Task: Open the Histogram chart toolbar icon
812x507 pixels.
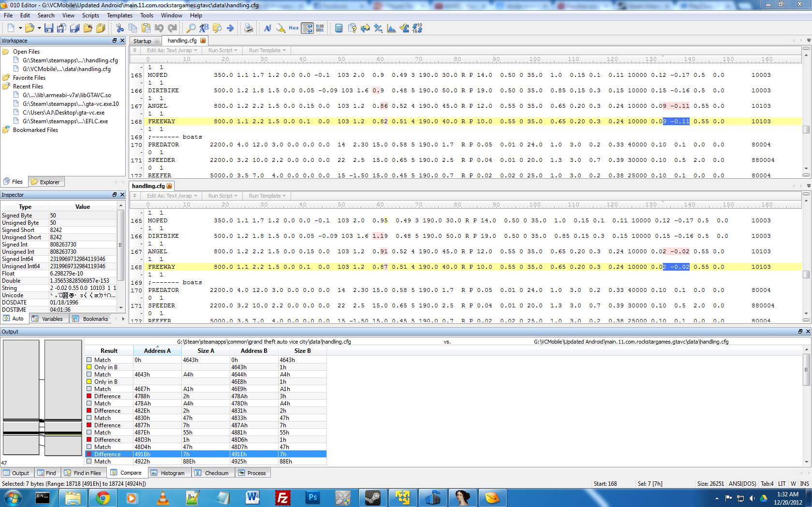Action: tap(391, 28)
